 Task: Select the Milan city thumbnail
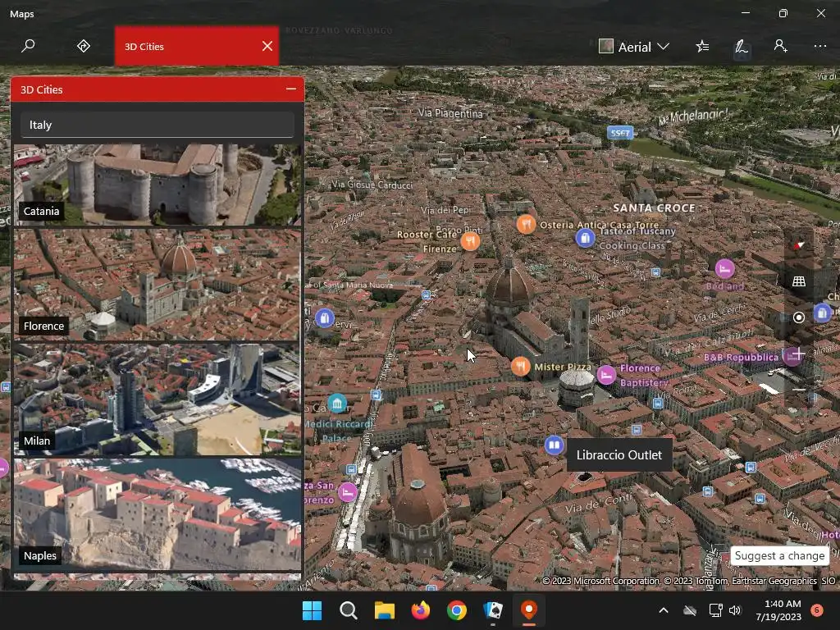pyautogui.click(x=157, y=399)
